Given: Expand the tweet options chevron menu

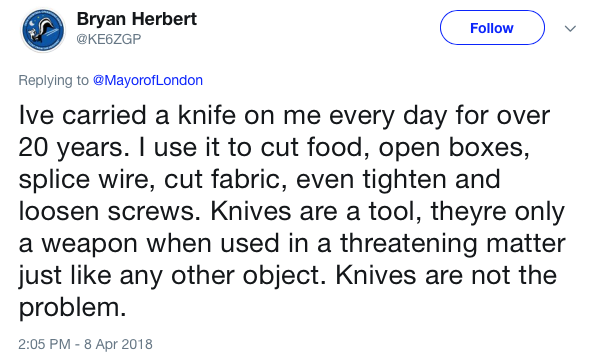Looking at the screenshot, I should coord(570,29).
